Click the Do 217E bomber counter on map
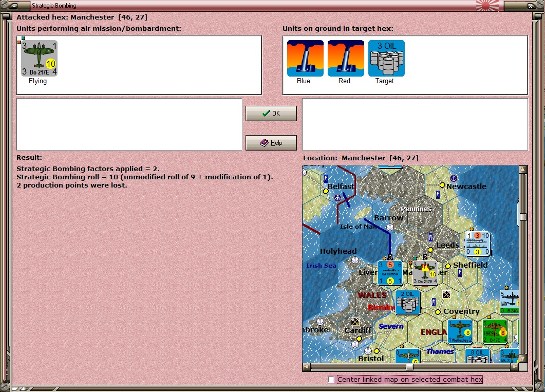545x392 pixels. click(x=425, y=273)
